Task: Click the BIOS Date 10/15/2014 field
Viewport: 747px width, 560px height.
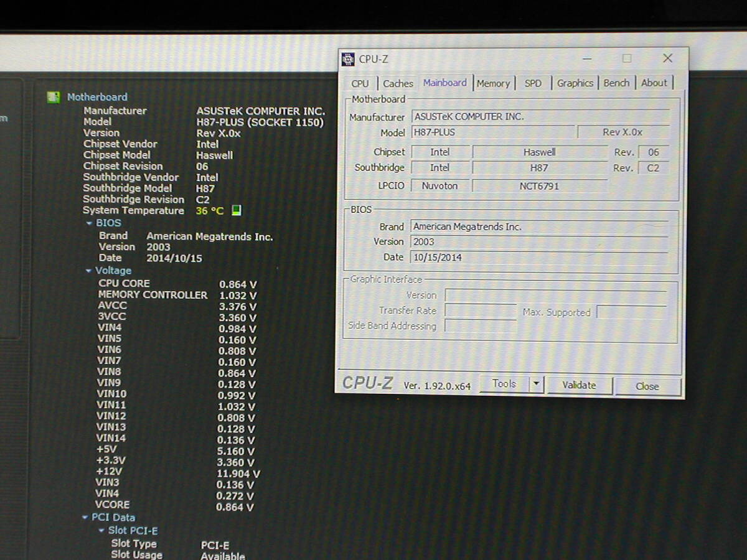Action: pos(539,258)
